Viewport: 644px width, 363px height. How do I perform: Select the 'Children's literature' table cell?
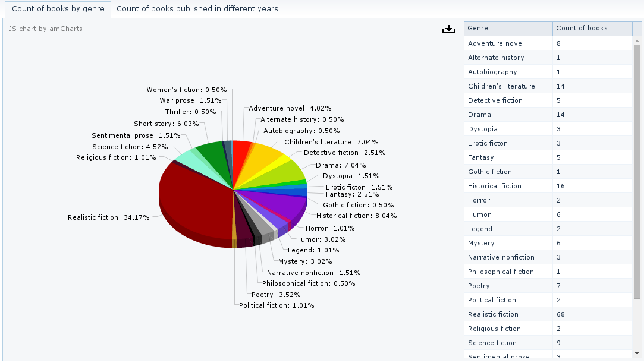508,86
